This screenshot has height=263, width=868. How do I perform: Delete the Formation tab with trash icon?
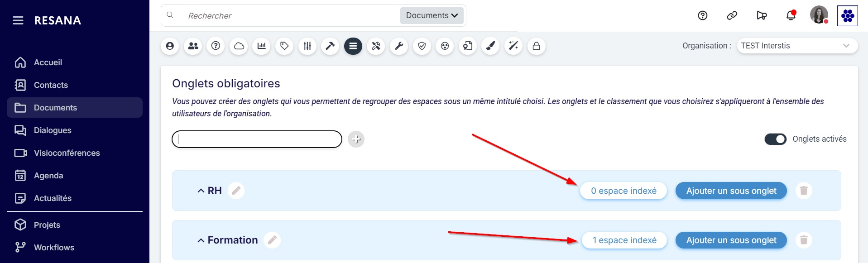[x=804, y=240]
